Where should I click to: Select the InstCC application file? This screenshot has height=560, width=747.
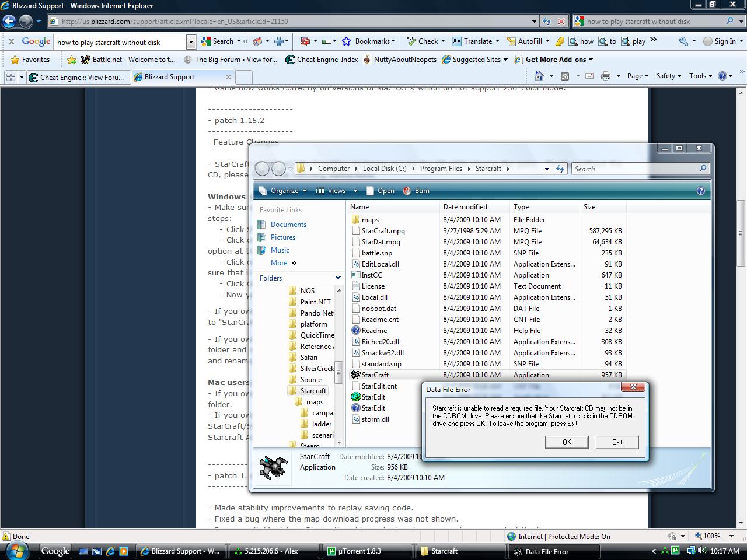[x=372, y=275]
